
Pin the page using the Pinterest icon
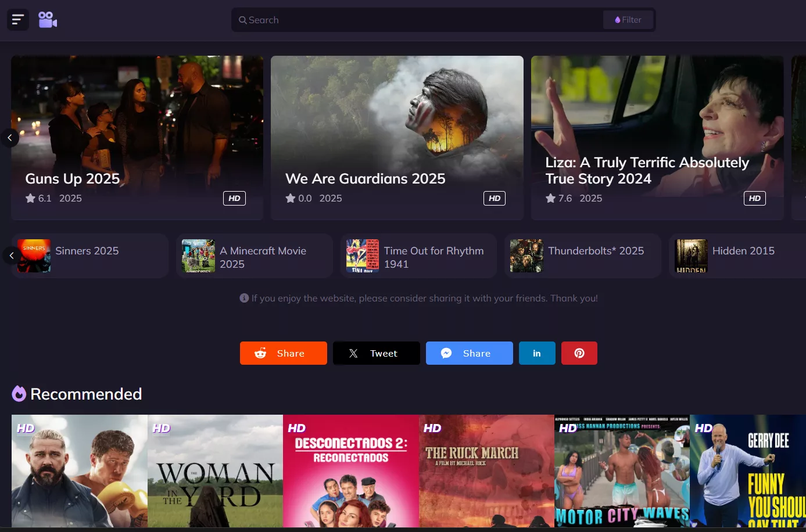(x=579, y=353)
